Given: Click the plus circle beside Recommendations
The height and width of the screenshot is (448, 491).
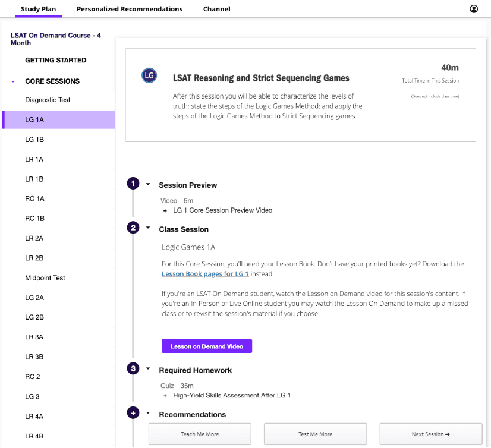Looking at the screenshot, I should click(133, 412).
